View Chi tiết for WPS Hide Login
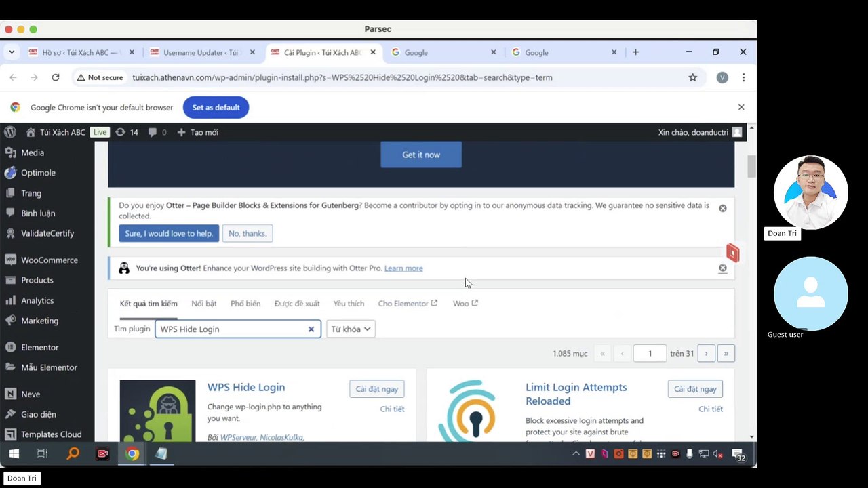This screenshot has width=868, height=488. (x=392, y=409)
